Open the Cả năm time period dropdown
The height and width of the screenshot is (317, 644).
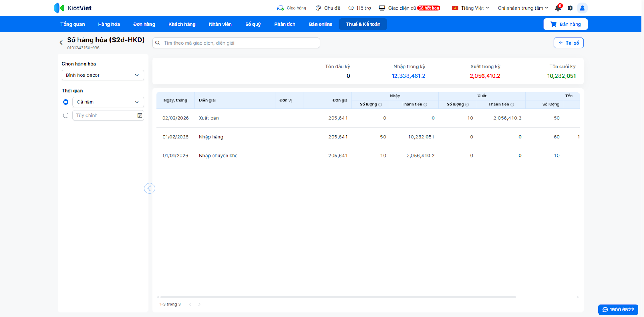click(108, 102)
